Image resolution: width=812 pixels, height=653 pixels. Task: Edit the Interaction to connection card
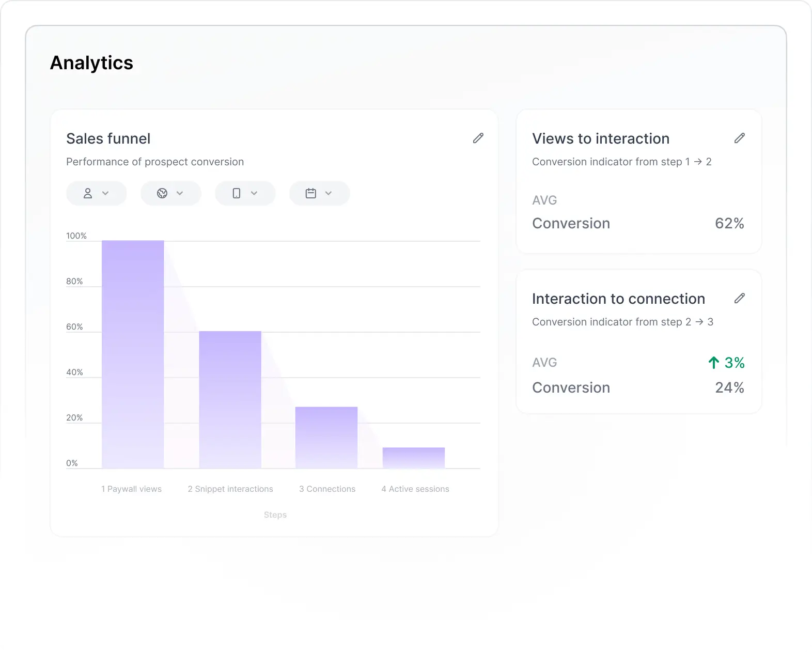tap(740, 298)
